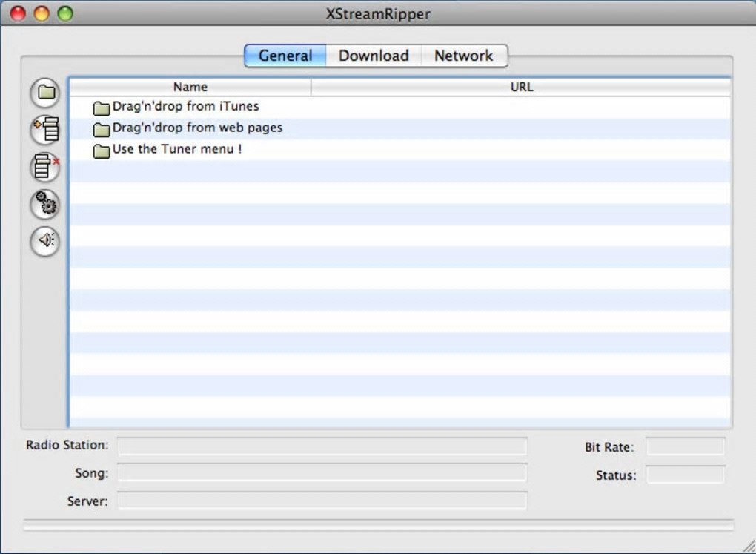Click the Status field
The image size is (756, 554).
[x=685, y=475]
